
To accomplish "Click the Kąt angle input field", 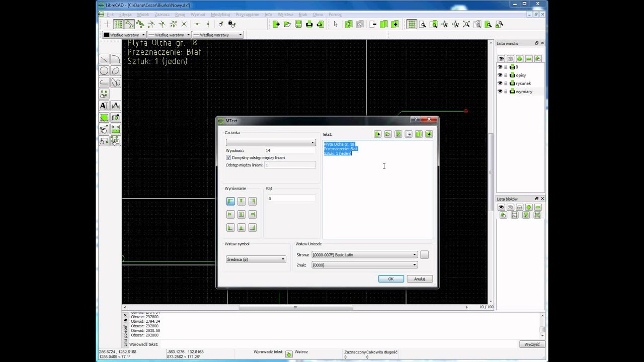I will 292,199.
